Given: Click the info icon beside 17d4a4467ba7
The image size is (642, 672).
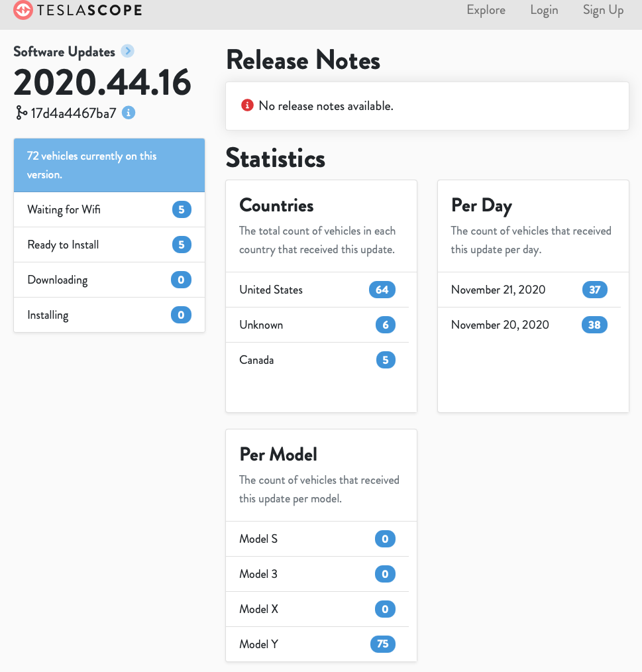Looking at the screenshot, I should tap(129, 113).
